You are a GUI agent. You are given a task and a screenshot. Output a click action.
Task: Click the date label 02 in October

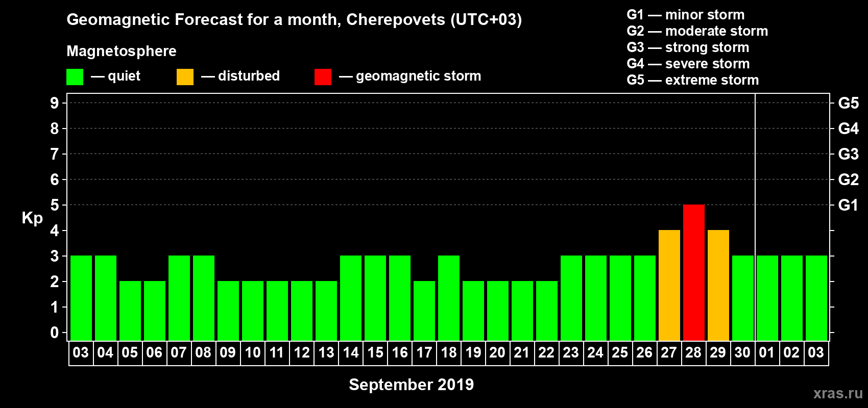point(791,353)
